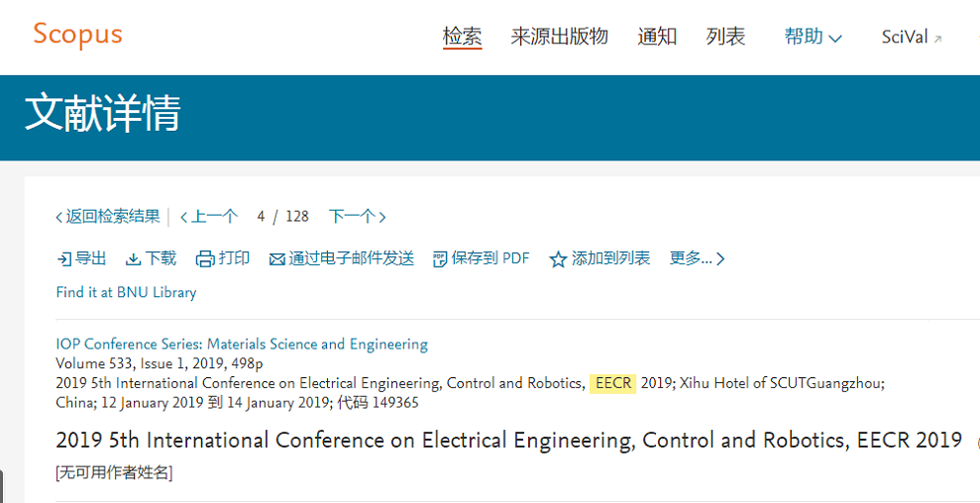The height and width of the screenshot is (503, 980).
Task: Click the download tray icon
Action: click(x=134, y=259)
